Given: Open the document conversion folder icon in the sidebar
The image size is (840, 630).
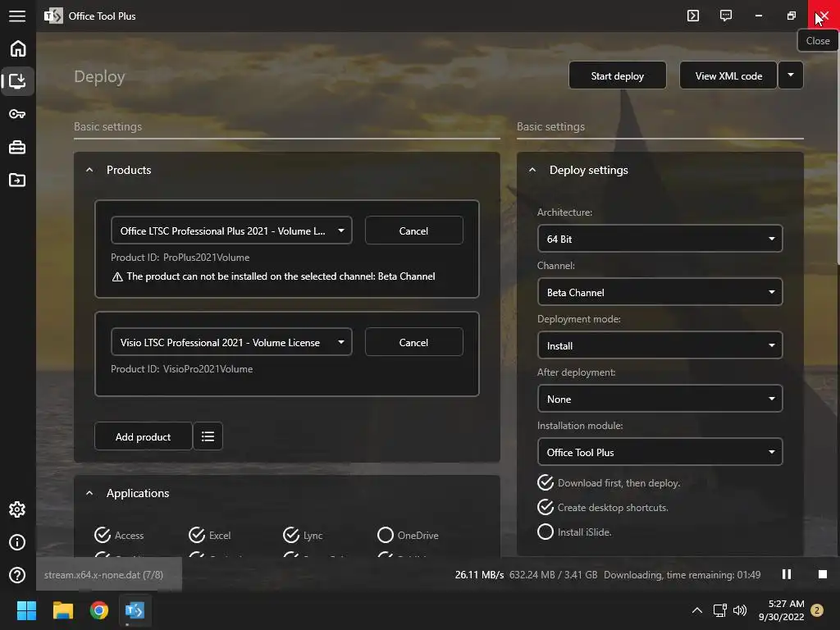Looking at the screenshot, I should (x=17, y=180).
